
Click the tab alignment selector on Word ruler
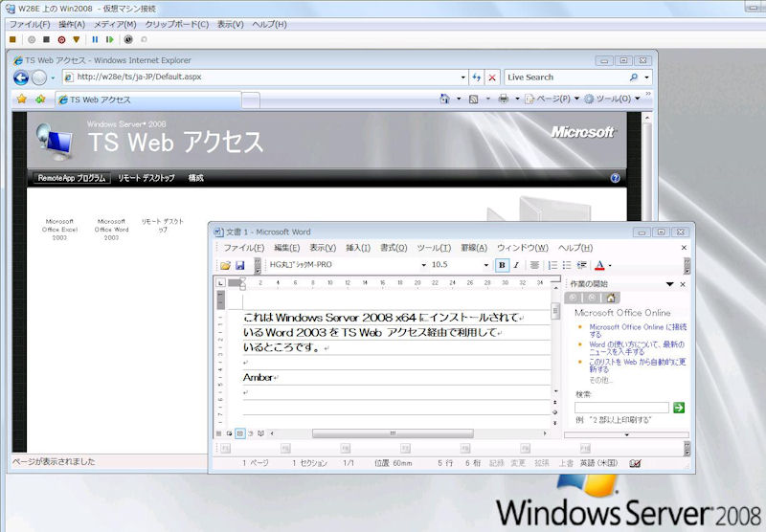[x=221, y=282]
